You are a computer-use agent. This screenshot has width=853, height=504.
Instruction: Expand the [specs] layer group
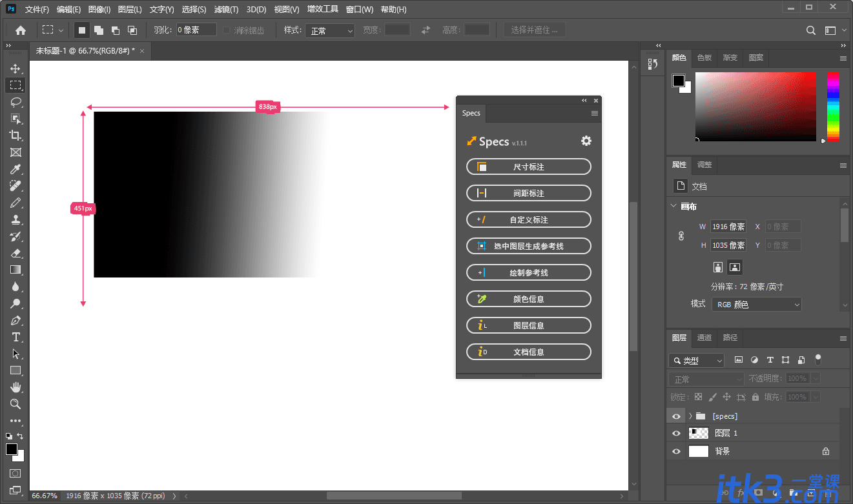coord(690,416)
